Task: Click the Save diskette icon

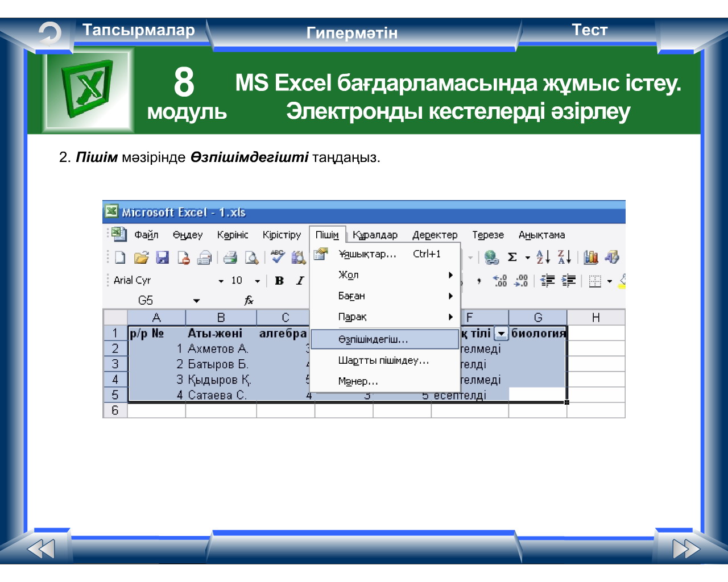Action: pos(163,257)
